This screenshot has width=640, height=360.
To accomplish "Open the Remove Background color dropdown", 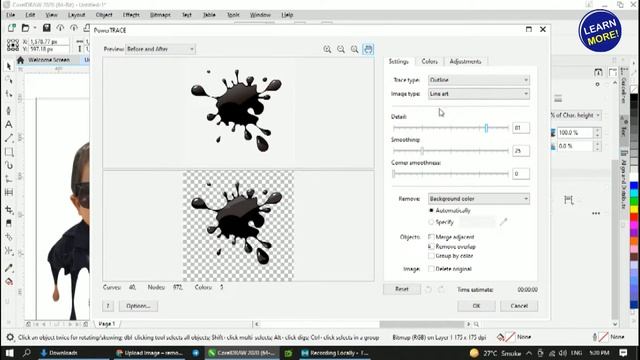I will pyautogui.click(x=479, y=199).
